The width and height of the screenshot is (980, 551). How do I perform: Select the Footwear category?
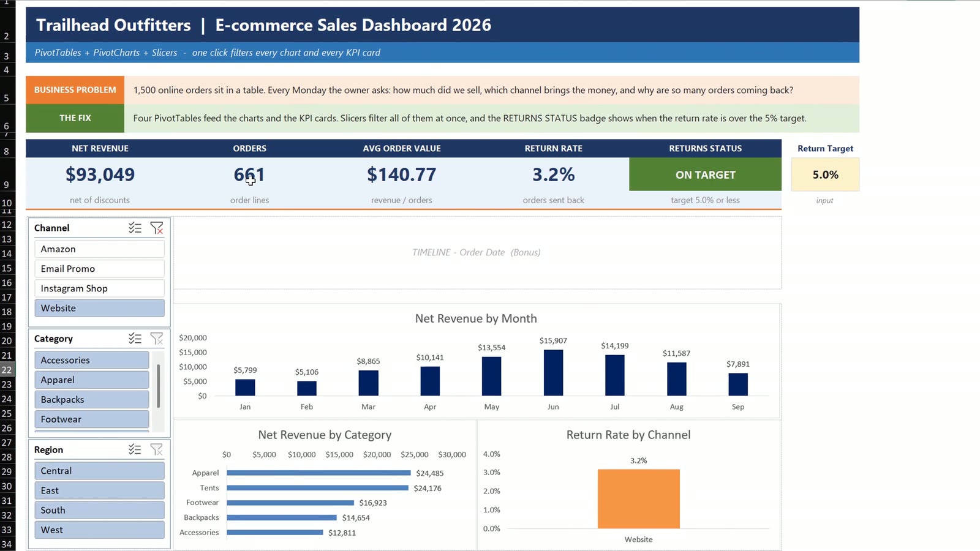coord(92,419)
